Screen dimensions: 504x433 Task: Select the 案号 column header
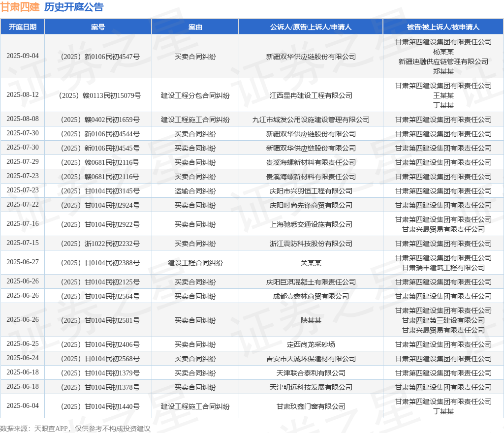point(98,27)
